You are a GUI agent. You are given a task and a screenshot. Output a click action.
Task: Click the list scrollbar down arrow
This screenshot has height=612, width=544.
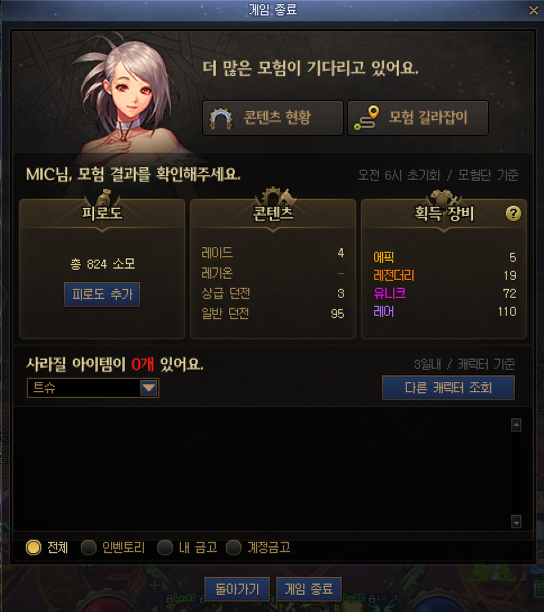pyautogui.click(x=516, y=521)
